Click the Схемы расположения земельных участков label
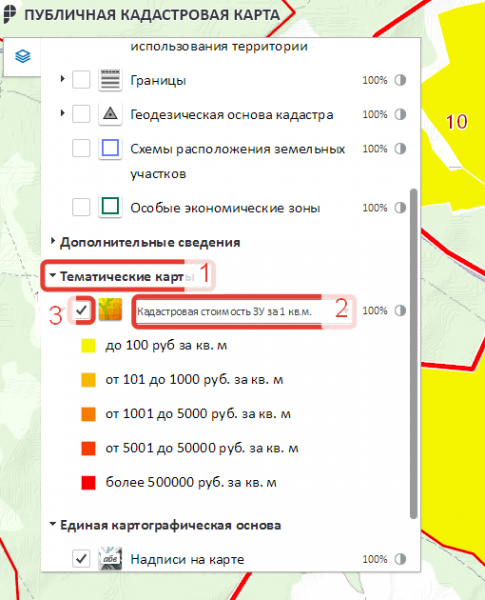The image size is (485, 600). point(237,161)
